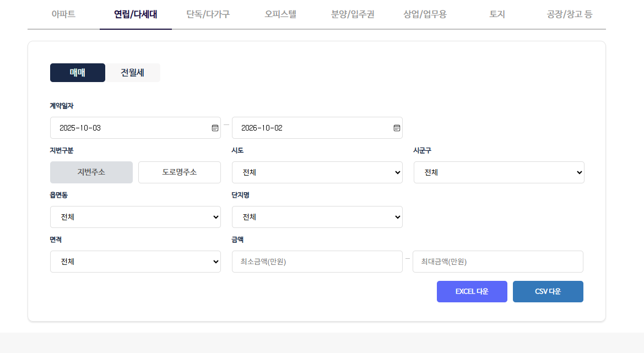The image size is (644, 353).
Task: Choose 지번주소 address type
Action: (91, 172)
